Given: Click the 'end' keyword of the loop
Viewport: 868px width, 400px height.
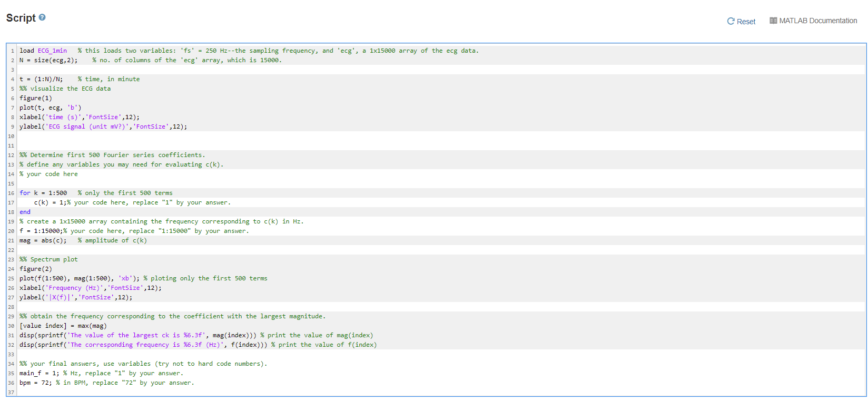Looking at the screenshot, I should [x=25, y=212].
